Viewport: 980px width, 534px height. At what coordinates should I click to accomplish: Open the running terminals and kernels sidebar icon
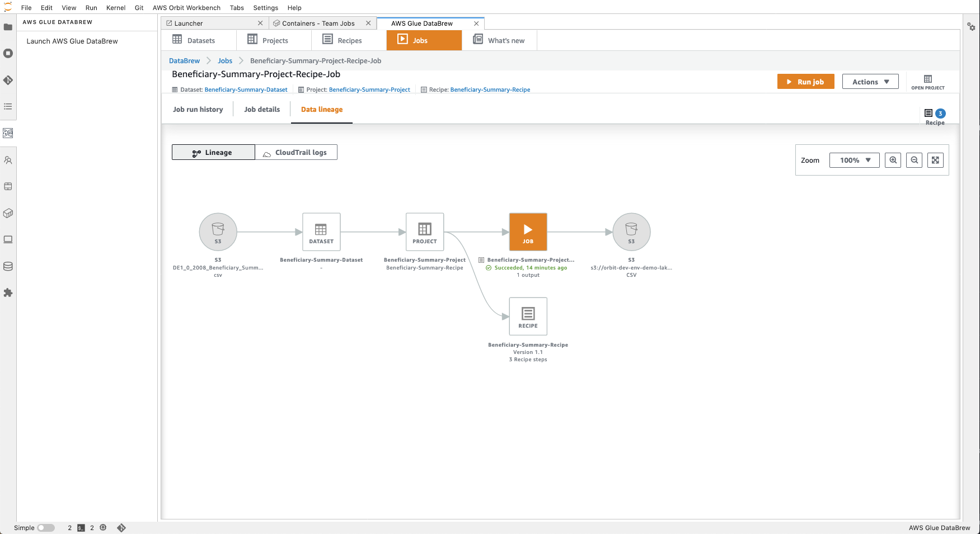click(8, 53)
